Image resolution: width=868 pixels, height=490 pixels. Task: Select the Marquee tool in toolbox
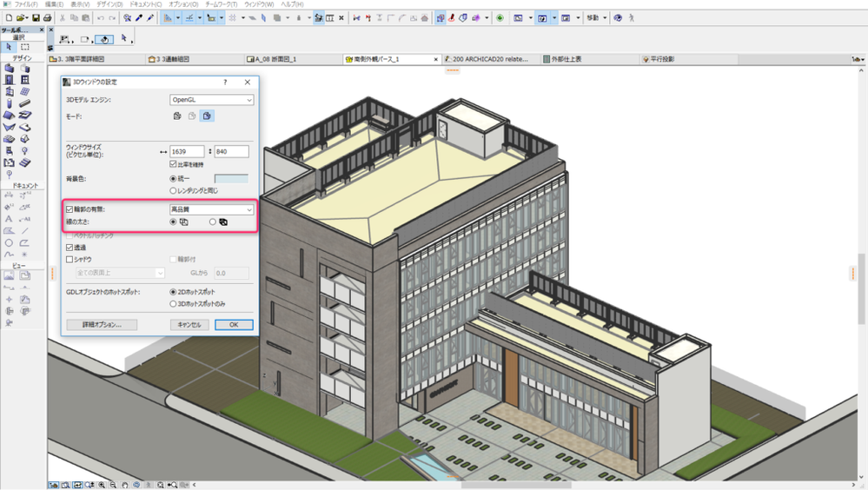[x=25, y=47]
